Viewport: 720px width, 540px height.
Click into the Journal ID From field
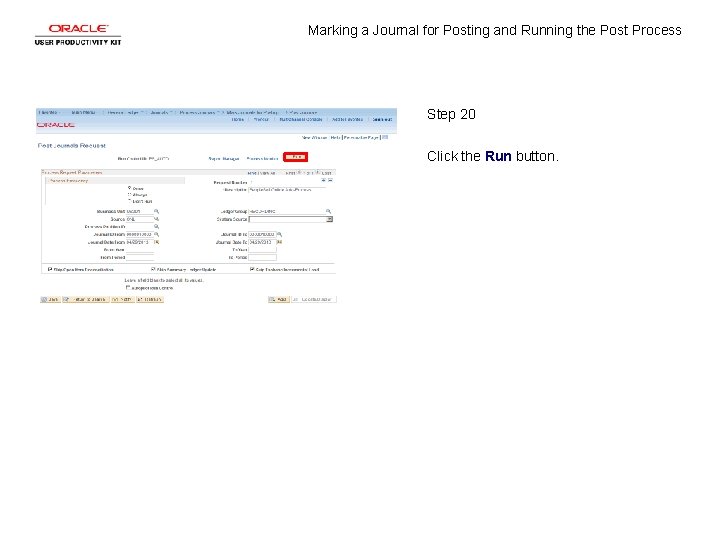[x=140, y=234]
